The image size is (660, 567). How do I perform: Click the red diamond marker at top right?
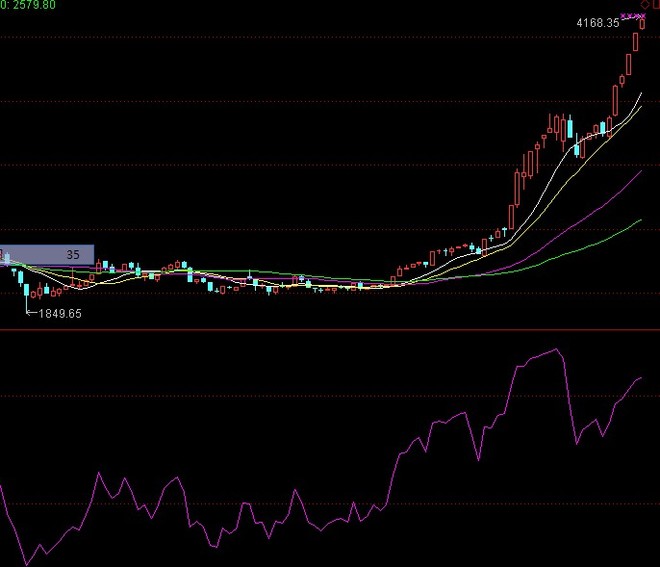[645, 5]
